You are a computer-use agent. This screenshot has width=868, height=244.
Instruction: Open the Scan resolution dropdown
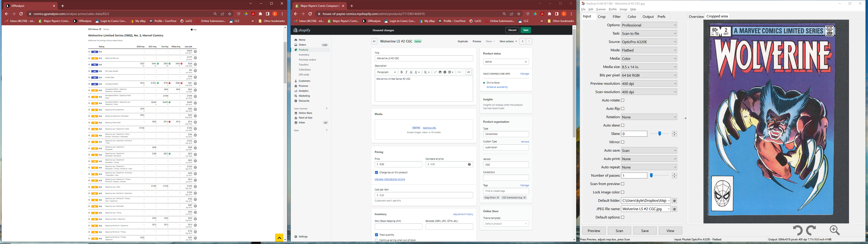(649, 92)
